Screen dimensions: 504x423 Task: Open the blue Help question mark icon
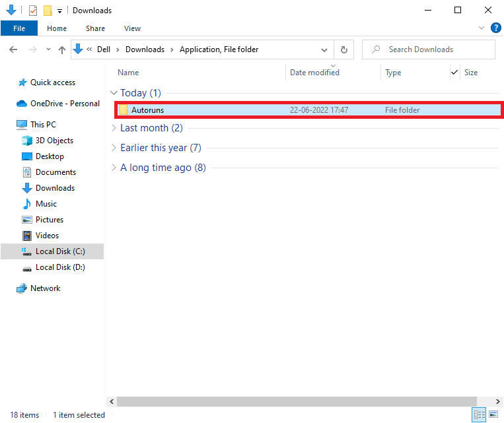[495, 28]
